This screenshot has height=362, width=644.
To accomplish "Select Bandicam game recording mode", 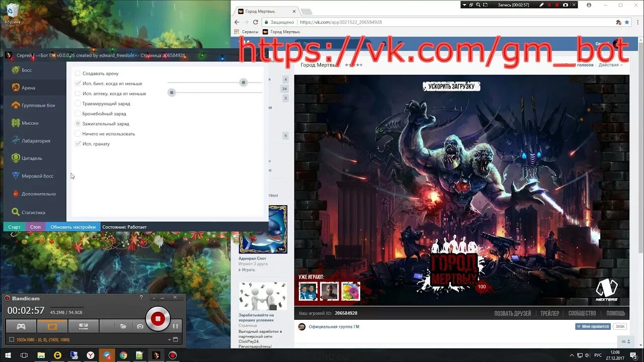I will tap(21, 326).
